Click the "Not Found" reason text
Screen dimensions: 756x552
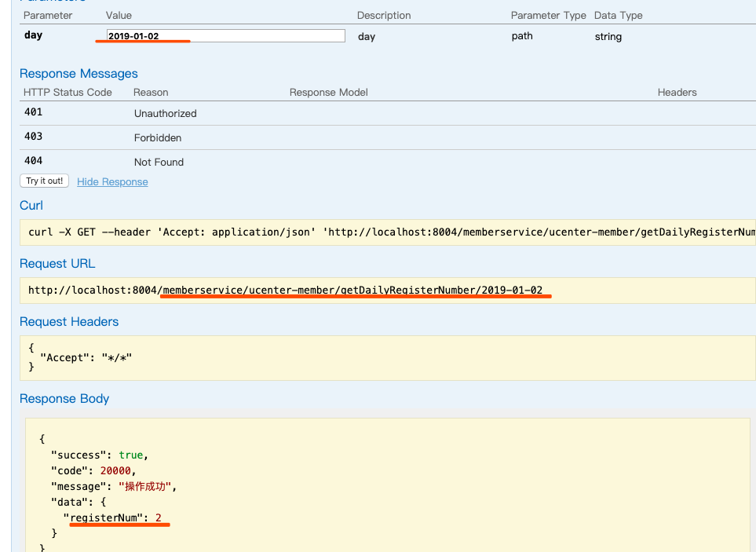[159, 163]
